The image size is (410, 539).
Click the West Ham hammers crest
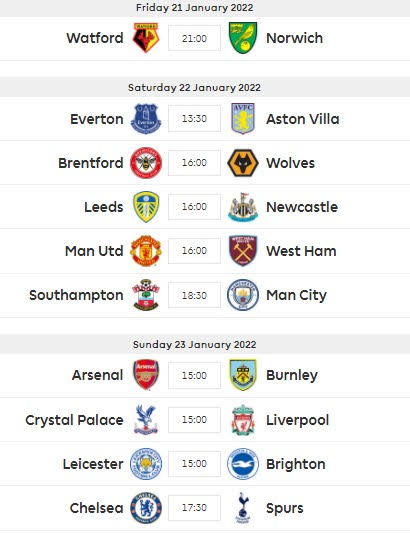[243, 251]
